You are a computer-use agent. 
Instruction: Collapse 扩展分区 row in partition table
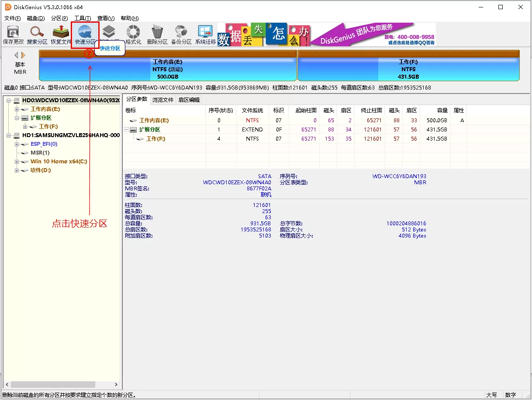[127, 130]
